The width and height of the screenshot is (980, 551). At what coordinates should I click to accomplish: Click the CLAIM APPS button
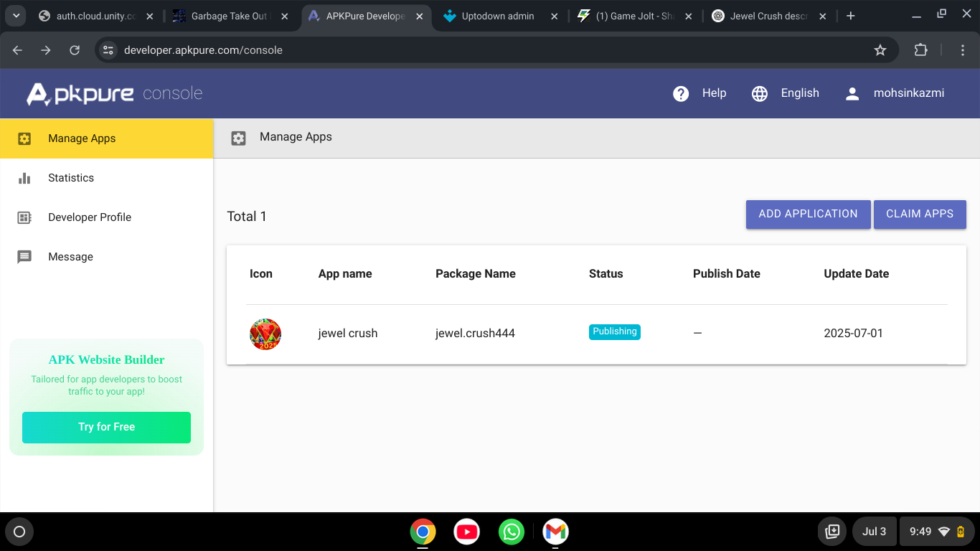tap(920, 214)
